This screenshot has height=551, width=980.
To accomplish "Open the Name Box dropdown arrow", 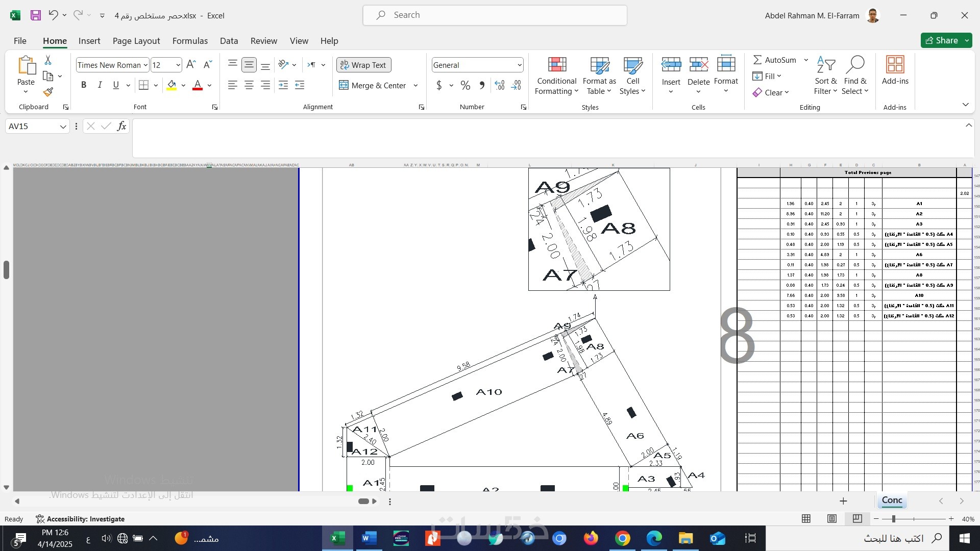I will [x=63, y=127].
